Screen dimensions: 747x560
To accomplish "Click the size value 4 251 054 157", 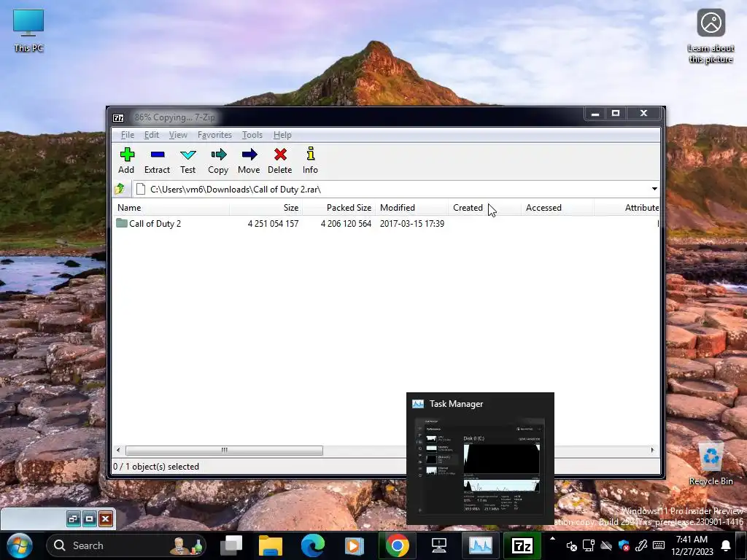I will click(x=273, y=223).
